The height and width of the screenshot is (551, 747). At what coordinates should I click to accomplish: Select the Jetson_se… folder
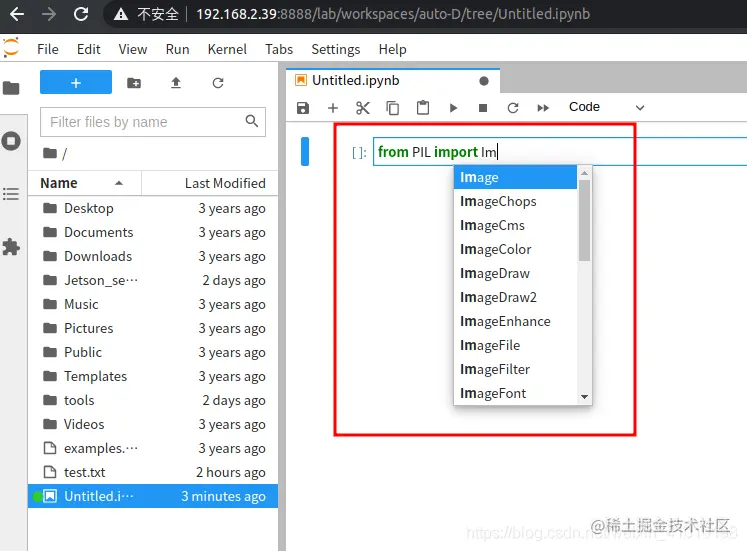tap(153, 280)
